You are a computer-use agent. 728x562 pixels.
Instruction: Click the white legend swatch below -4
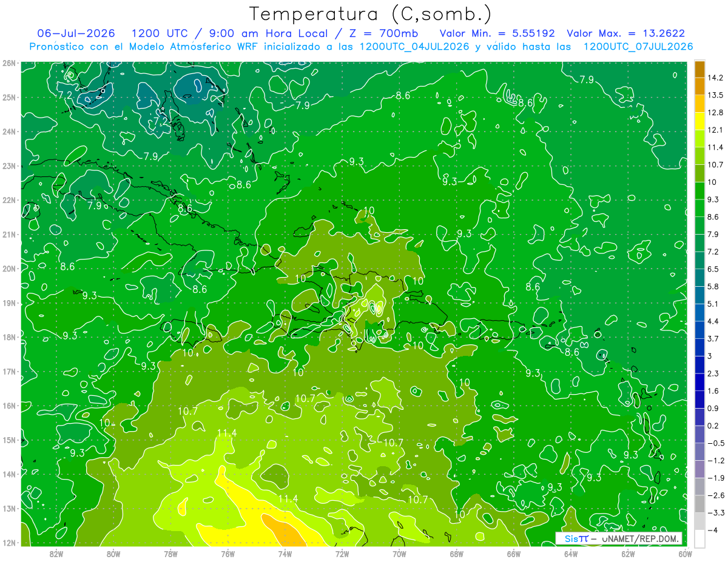coord(699,538)
